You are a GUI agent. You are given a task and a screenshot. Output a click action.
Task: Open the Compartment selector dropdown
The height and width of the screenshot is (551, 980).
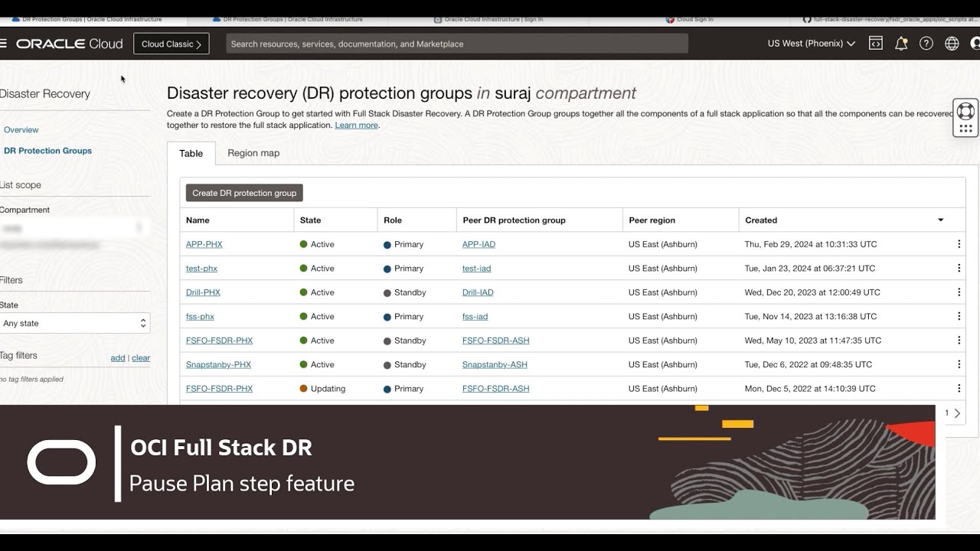point(73,227)
